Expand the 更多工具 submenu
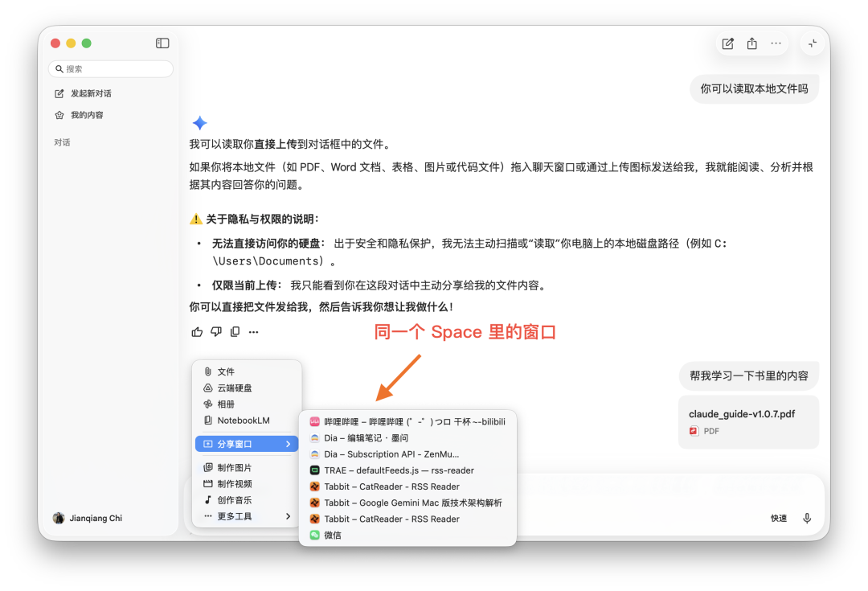This screenshot has width=868, height=591. [247, 516]
